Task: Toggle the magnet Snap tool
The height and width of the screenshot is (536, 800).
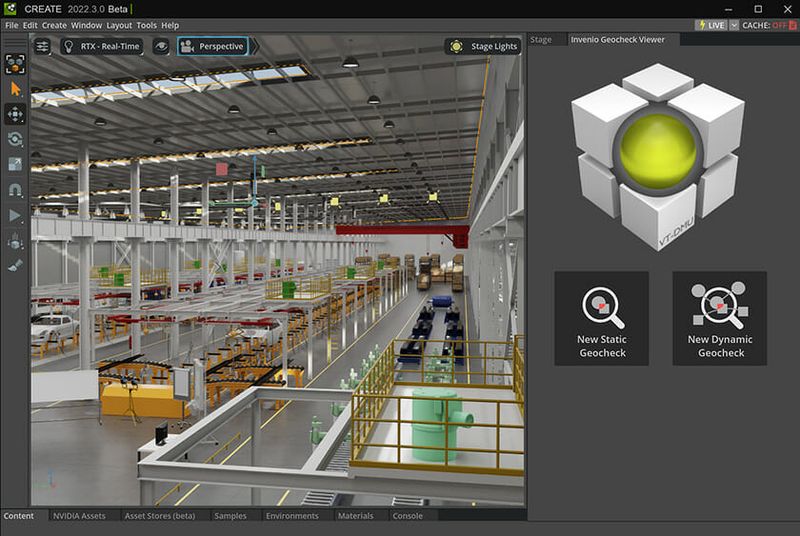Action: [x=15, y=190]
